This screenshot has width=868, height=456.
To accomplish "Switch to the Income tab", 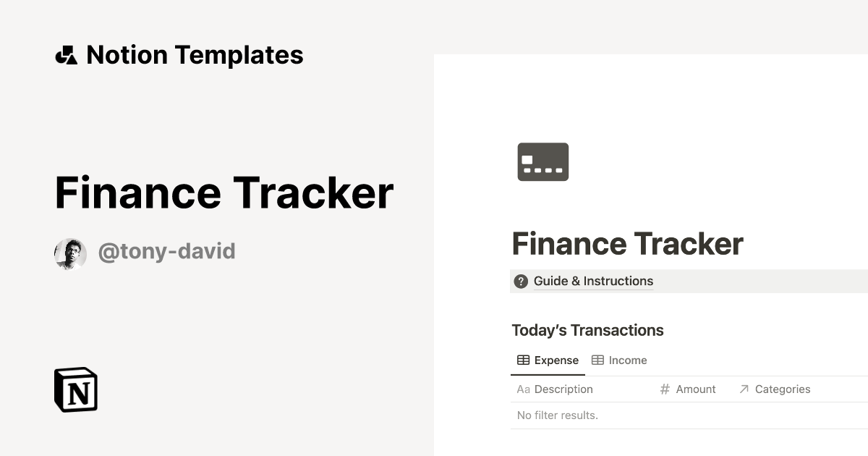I will (x=619, y=360).
